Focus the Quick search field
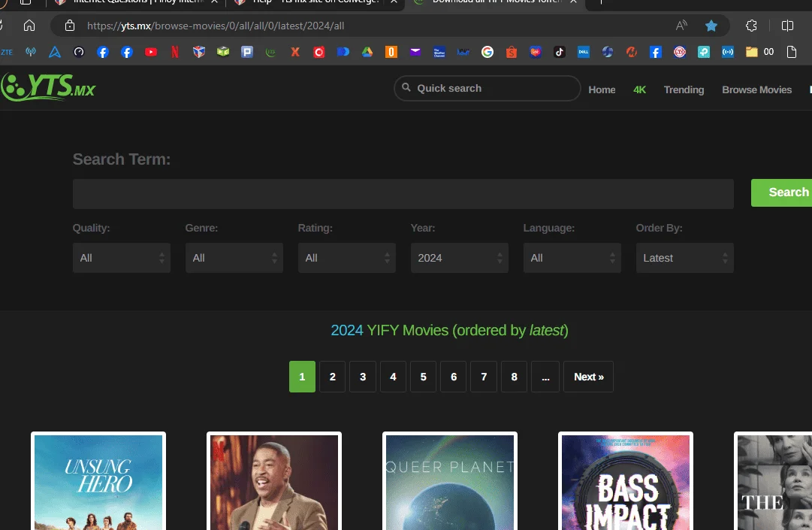The height and width of the screenshot is (530, 812). pos(488,88)
